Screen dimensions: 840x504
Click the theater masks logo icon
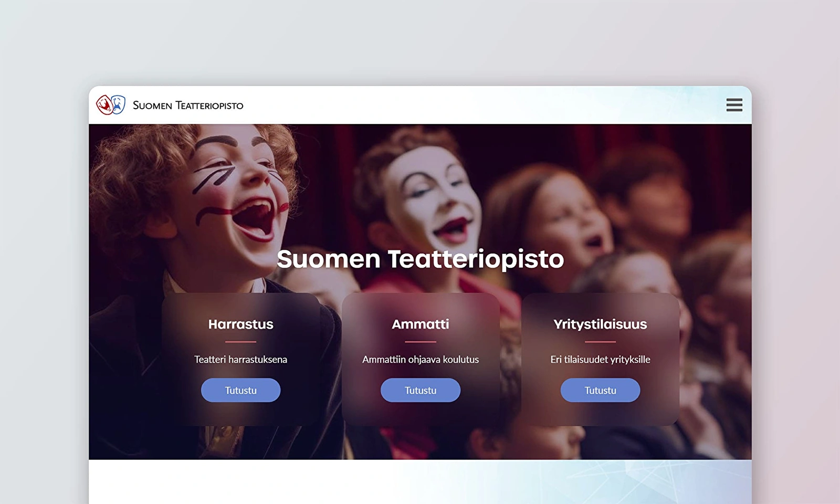(111, 105)
